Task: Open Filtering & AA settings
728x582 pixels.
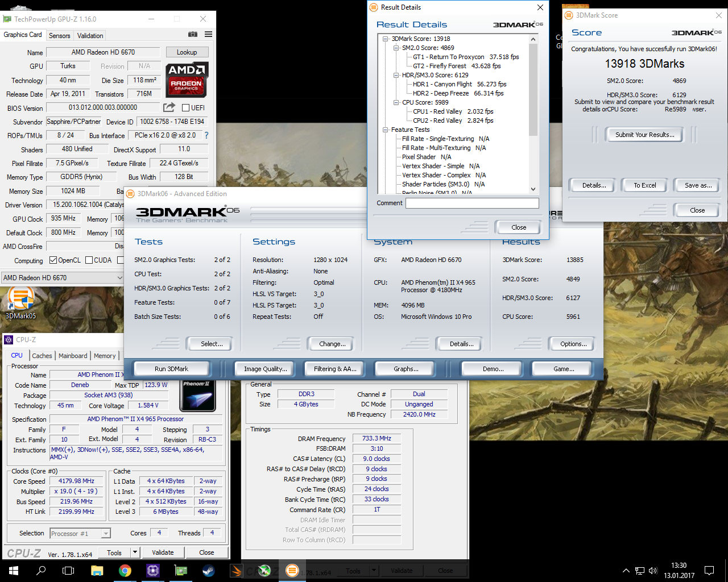Action: (335, 369)
